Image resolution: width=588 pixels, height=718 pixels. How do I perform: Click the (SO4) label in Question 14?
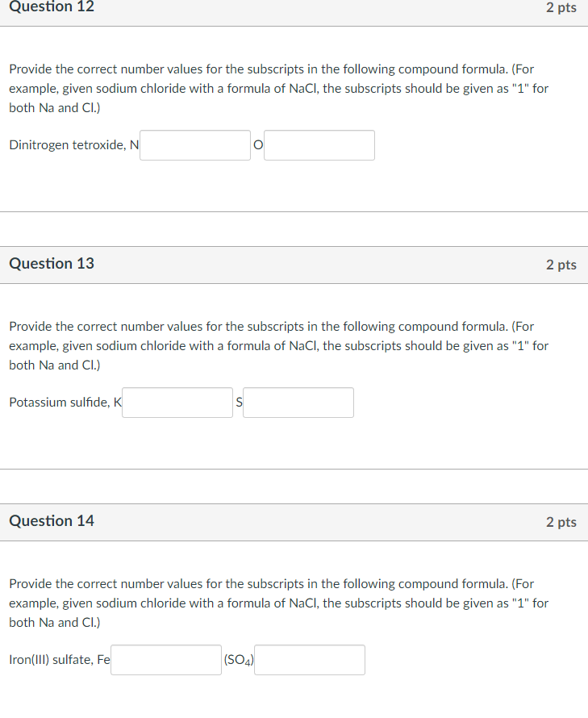point(238,659)
